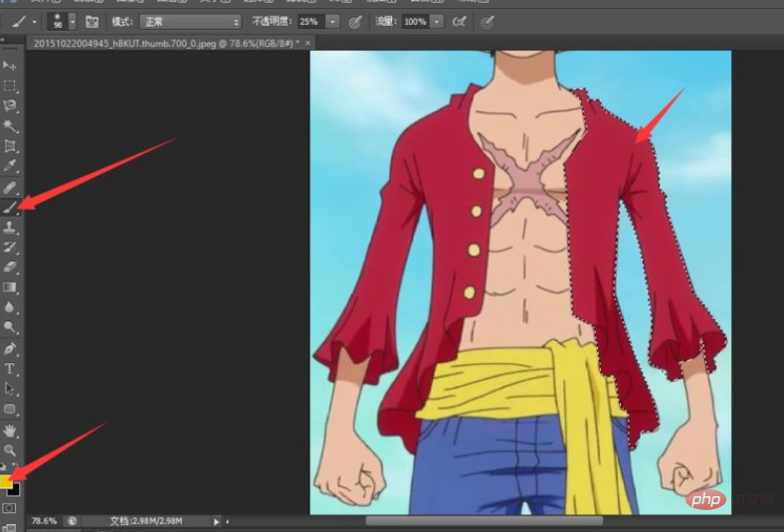Reset default foreground and background colors
The image size is (784, 532).
pyautogui.click(x=3, y=467)
